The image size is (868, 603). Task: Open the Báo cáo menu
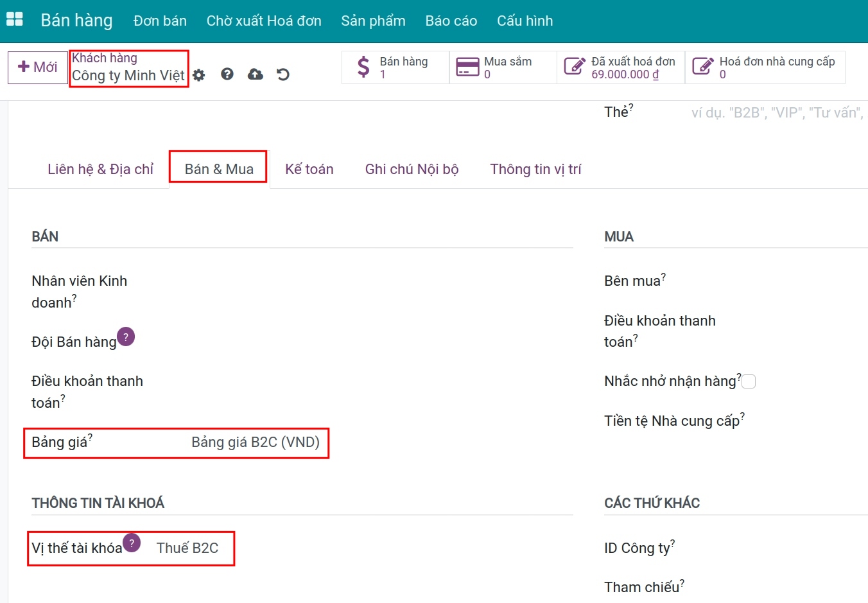point(451,21)
